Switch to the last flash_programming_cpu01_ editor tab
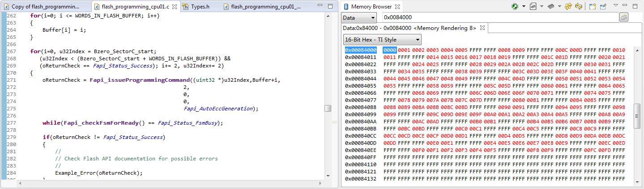The image size is (644, 189). click(262, 7)
